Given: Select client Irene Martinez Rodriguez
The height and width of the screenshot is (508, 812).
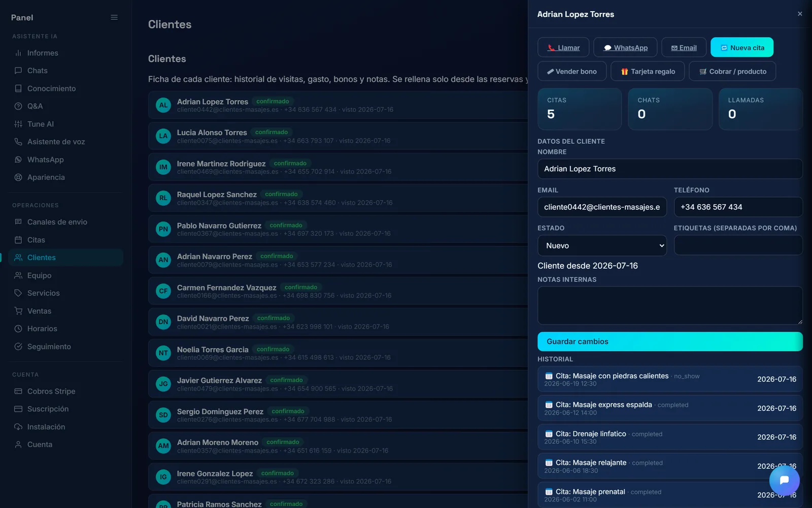Looking at the screenshot, I should [x=338, y=167].
